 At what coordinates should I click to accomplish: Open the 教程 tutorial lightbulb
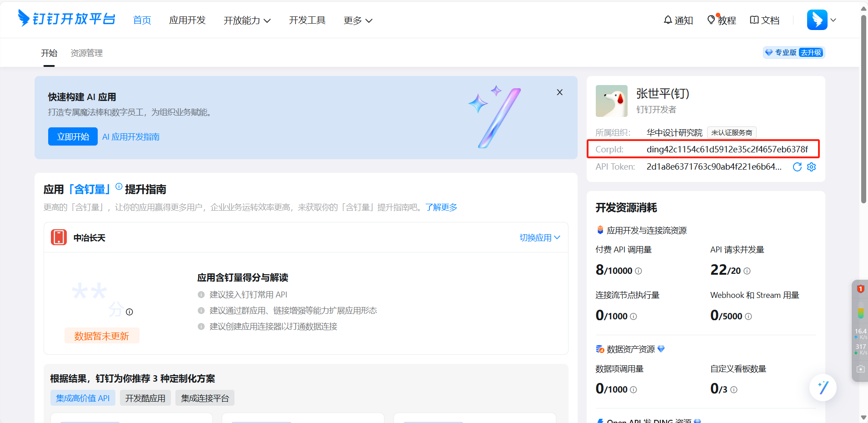pyautogui.click(x=722, y=20)
